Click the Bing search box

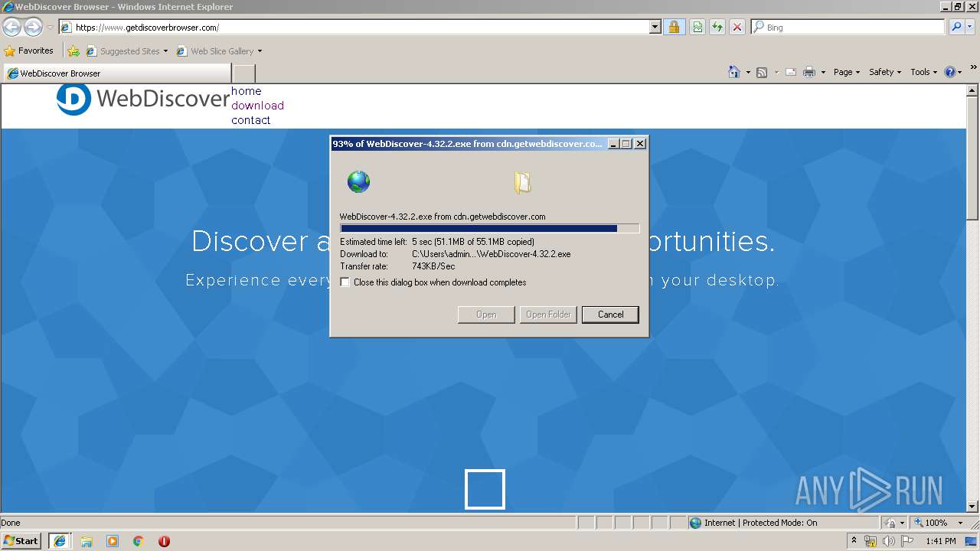coord(848,28)
